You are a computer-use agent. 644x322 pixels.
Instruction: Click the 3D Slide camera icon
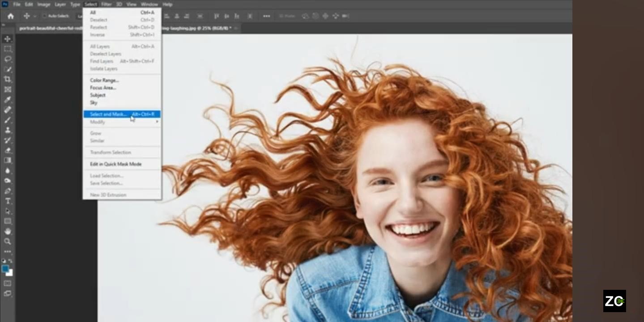click(x=336, y=16)
